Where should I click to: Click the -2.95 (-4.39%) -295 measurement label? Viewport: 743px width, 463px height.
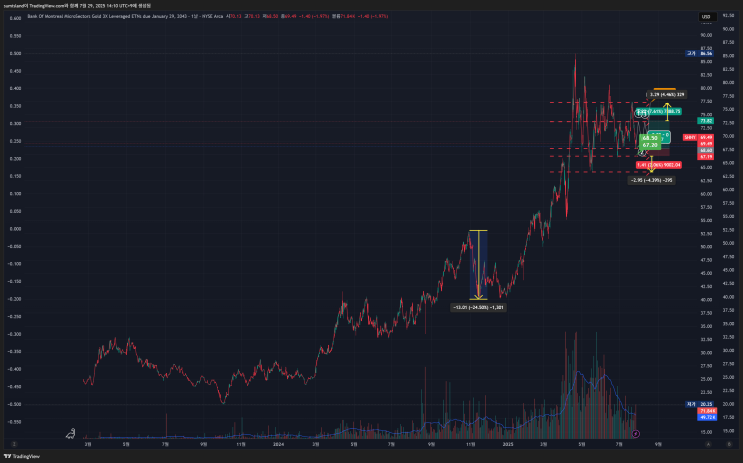(652, 180)
